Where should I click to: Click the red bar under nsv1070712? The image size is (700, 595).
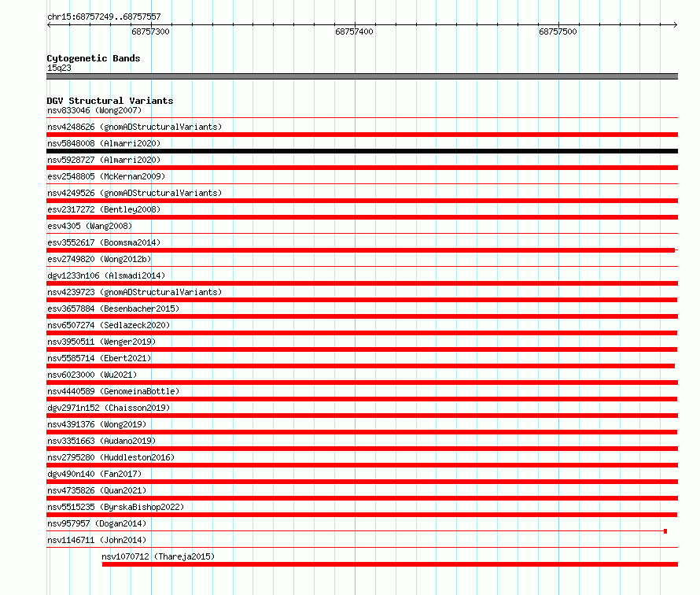click(390, 564)
